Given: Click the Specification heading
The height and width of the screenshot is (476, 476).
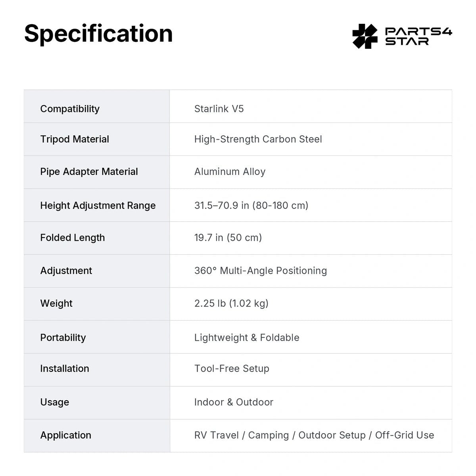Looking at the screenshot, I should pos(98,33).
